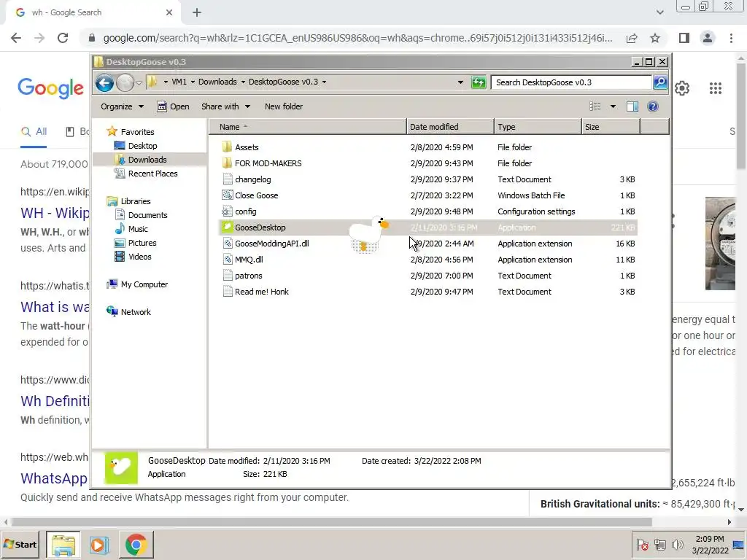
Task: Select Libraries in the navigation pane
Action: click(135, 201)
